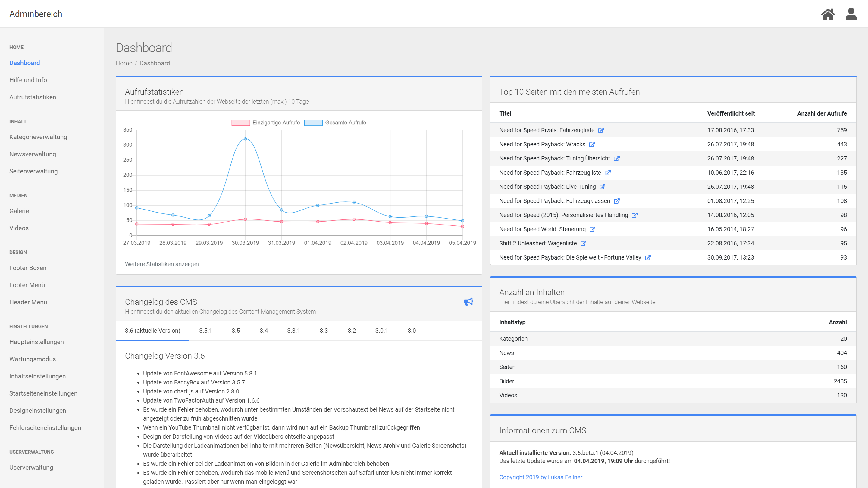Click Gesamte Aufrufe point on 02.04.2019
The width and height of the screenshot is (868, 488).
(x=354, y=202)
